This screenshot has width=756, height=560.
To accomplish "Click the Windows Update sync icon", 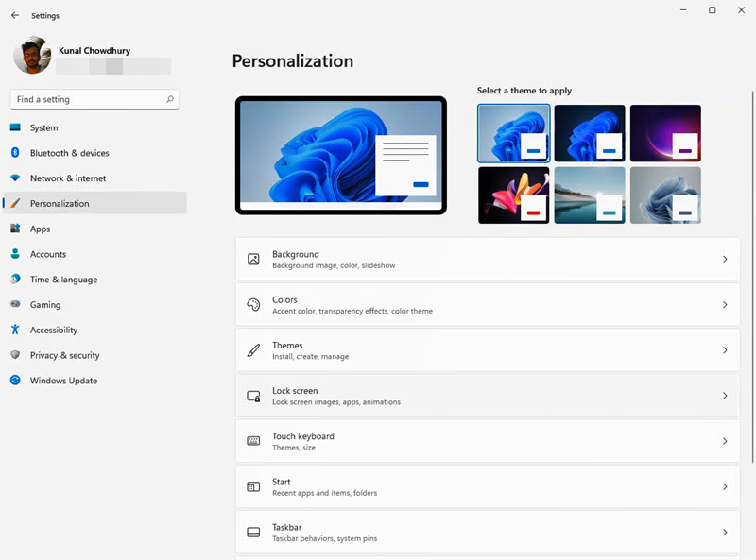I will [x=15, y=380].
